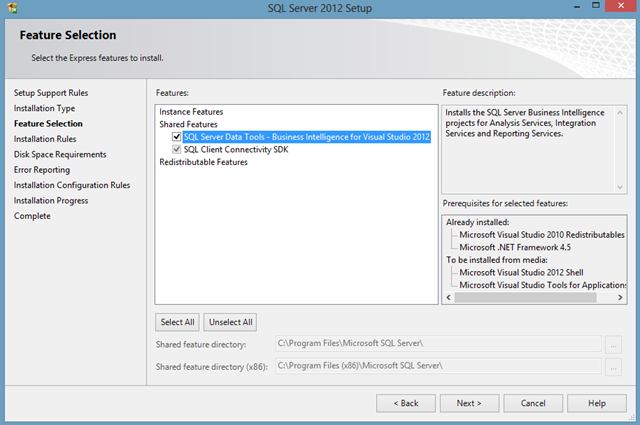Open Error Reporting step

[42, 170]
